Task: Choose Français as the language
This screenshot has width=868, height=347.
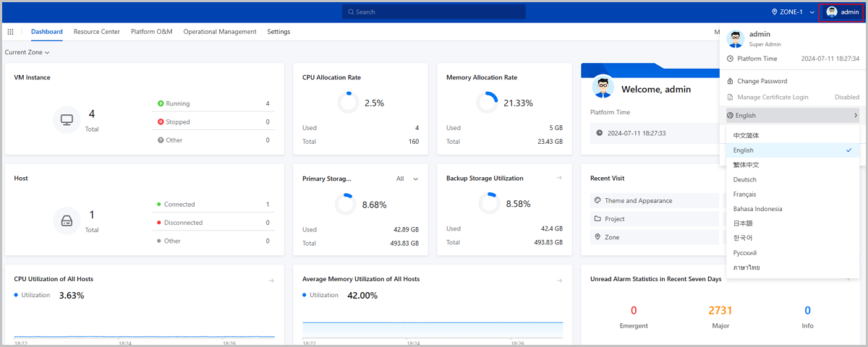Action: pyautogui.click(x=745, y=194)
